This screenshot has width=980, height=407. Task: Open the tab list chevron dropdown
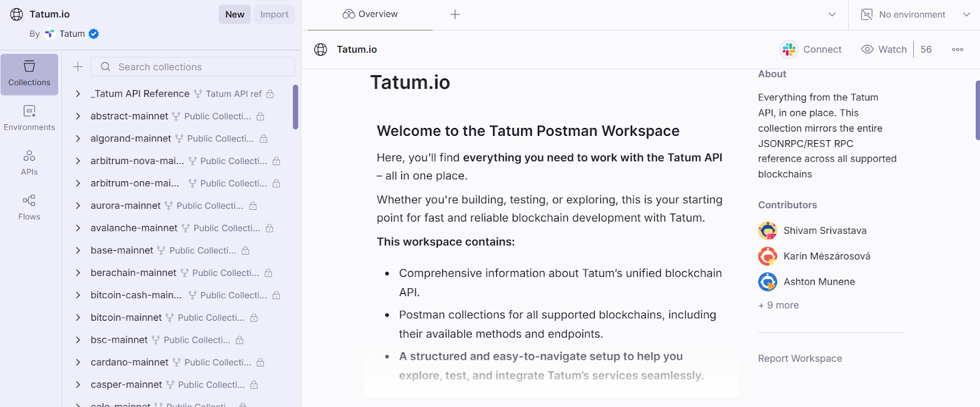point(832,15)
